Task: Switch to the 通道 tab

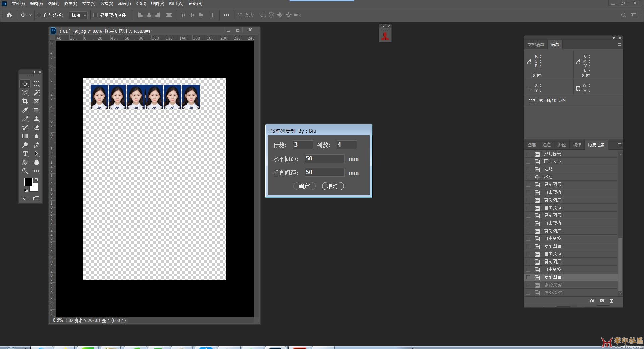Action: 546,145
